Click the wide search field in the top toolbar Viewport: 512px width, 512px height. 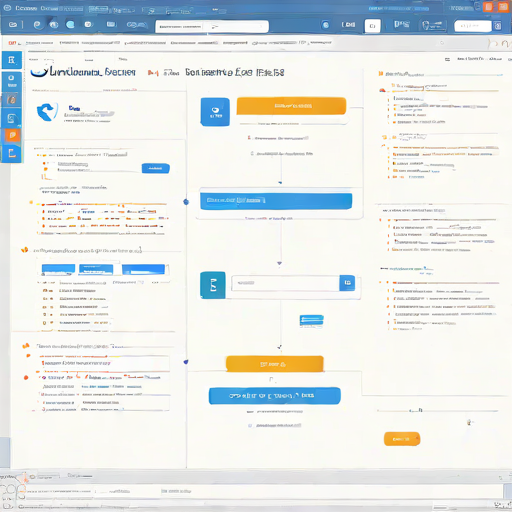pos(212,27)
